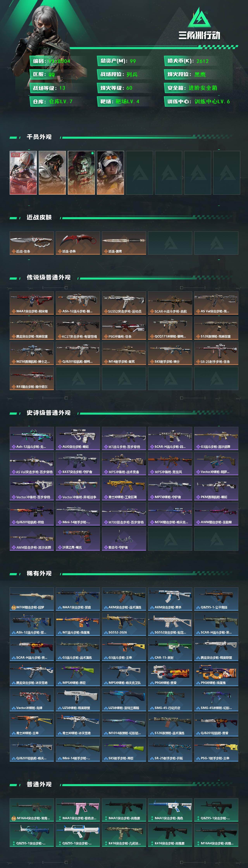The image size is (248, 868).
Task: Select the pink M4A1突击步枪-粉色 skin
Action: pos(78,810)
